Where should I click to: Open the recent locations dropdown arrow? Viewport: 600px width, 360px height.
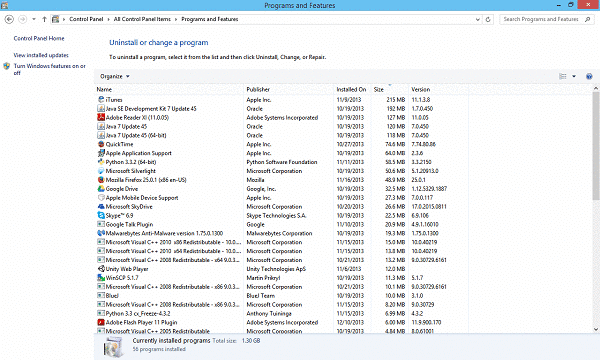coord(34,19)
